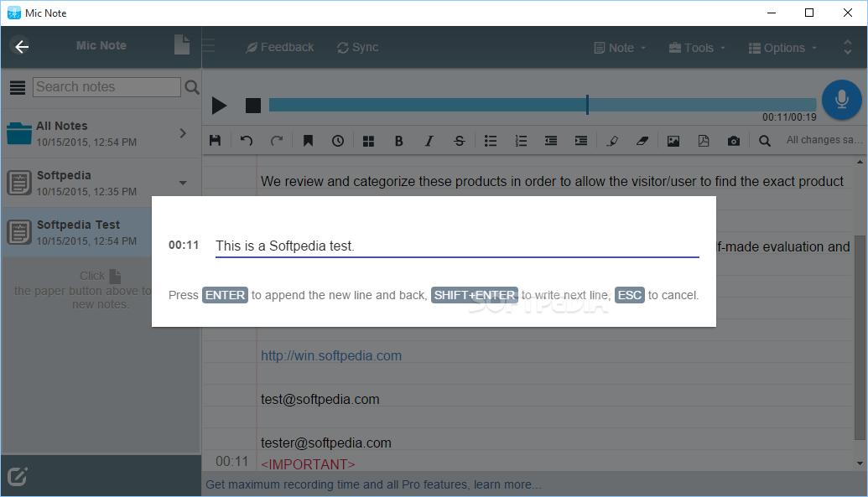Viewport: 868px width, 497px height.
Task: Click the back arrow in sidebar header
Action: pos(22,46)
